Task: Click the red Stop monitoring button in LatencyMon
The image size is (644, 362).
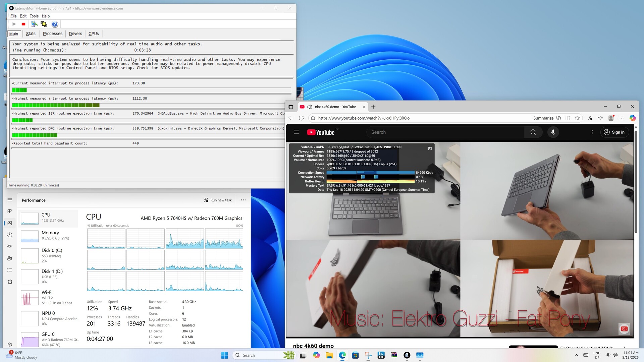Action: pos(23,24)
